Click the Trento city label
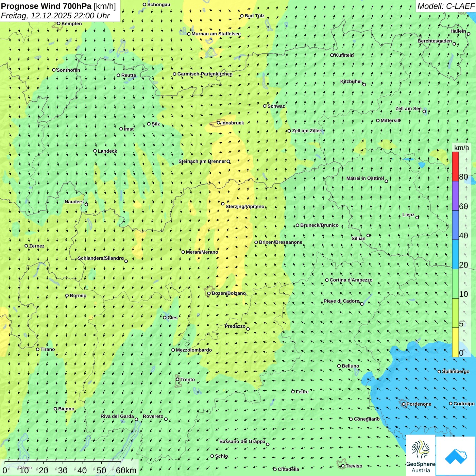Image resolution: width=476 pixels, height=476 pixels. point(188,380)
